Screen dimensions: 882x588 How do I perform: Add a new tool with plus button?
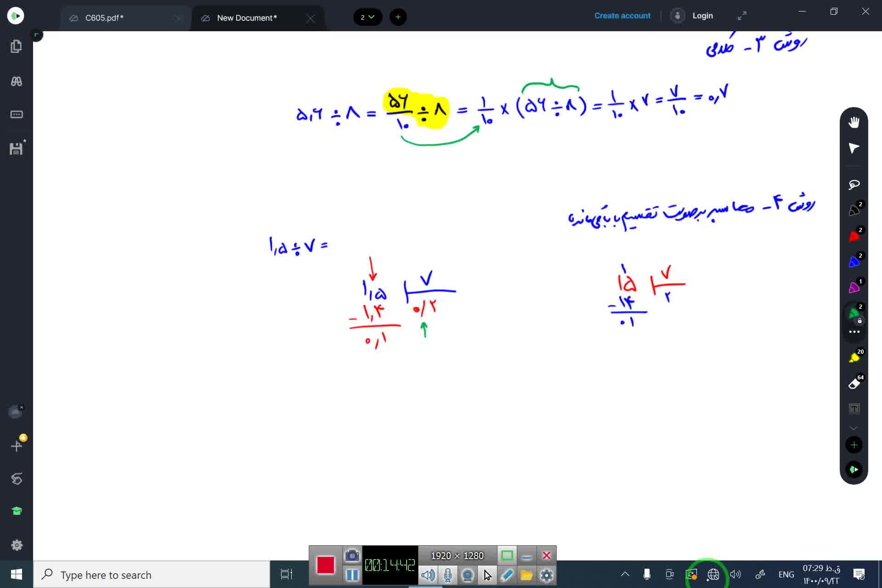(854, 445)
